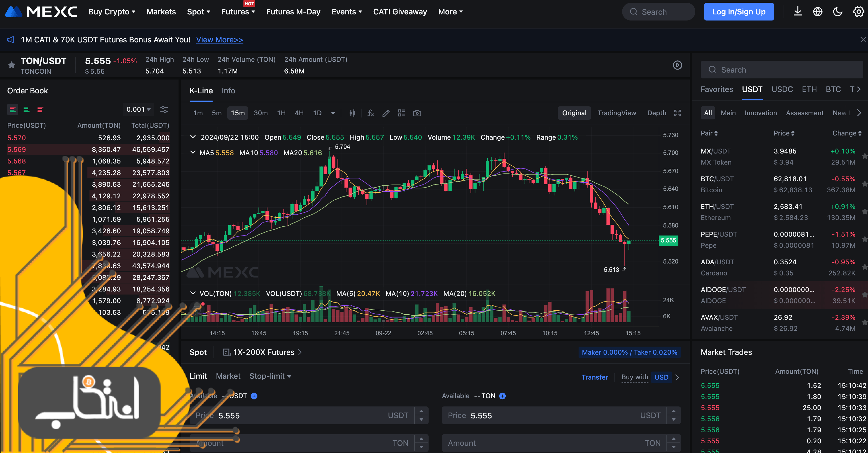Open the Info tab
Viewport: 868px width, 453px height.
(x=228, y=91)
